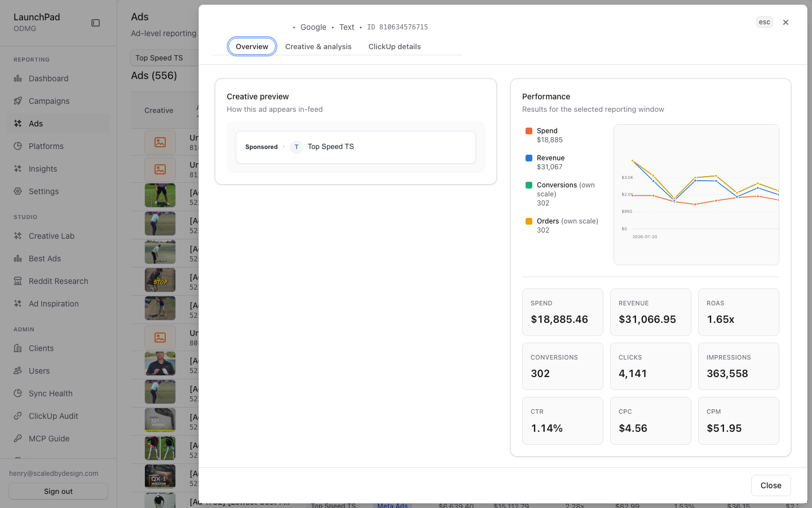Click the Campaigns rocket icon
Screen dimensions: 812x508
pos(18,101)
